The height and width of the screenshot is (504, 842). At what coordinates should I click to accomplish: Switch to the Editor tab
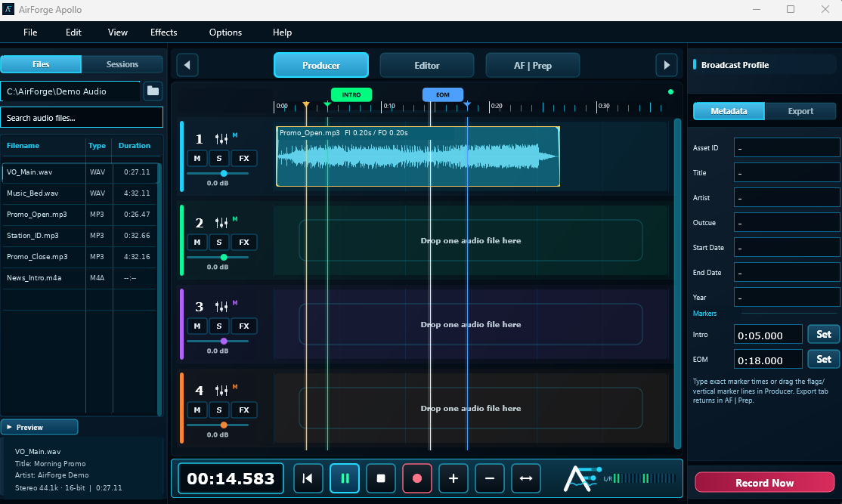tap(427, 65)
